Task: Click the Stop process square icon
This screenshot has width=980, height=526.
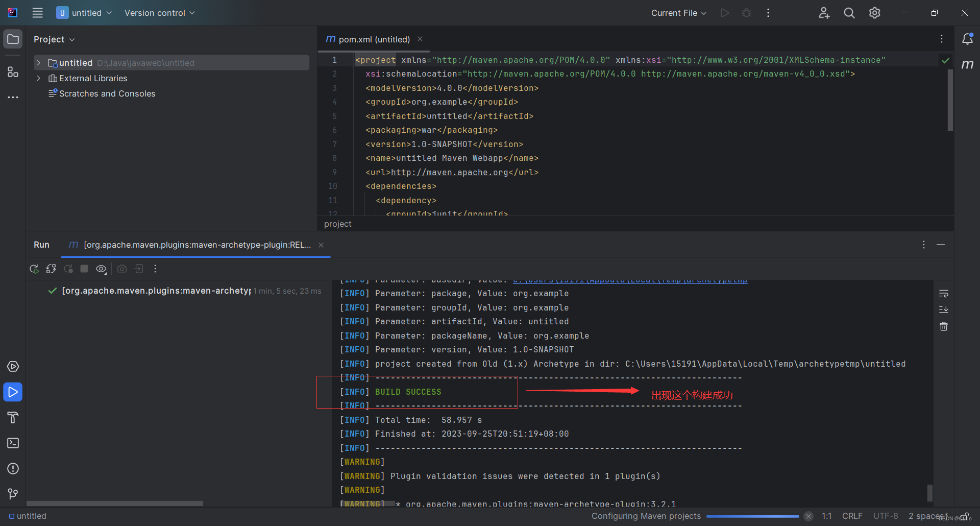Action: click(x=84, y=269)
